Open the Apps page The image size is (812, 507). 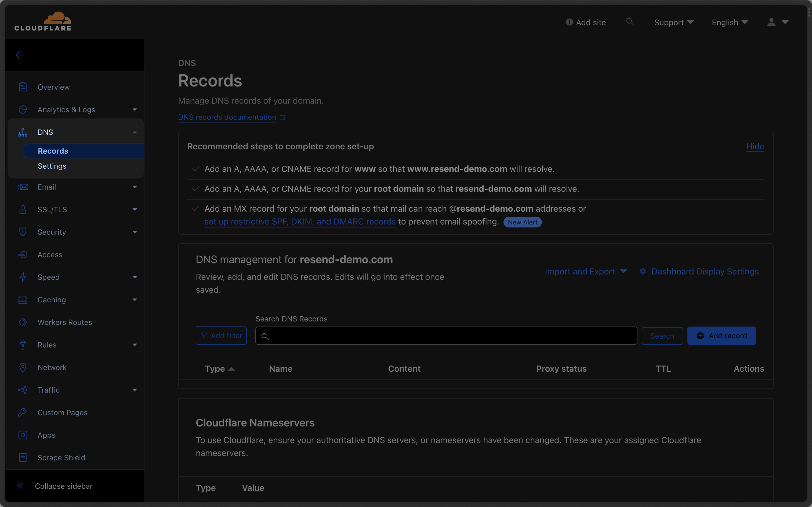pos(46,435)
